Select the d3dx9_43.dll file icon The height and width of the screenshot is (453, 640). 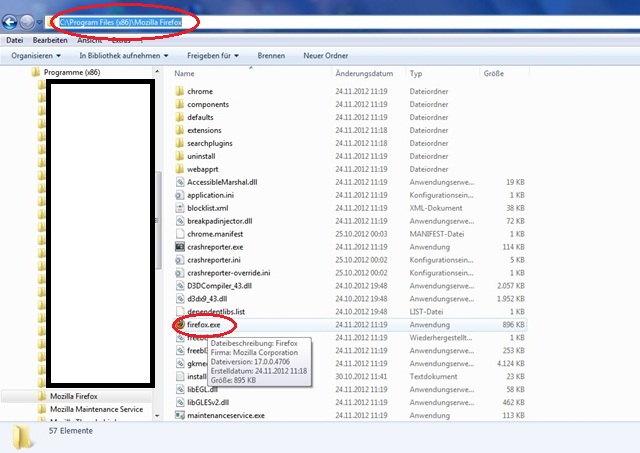point(180,299)
